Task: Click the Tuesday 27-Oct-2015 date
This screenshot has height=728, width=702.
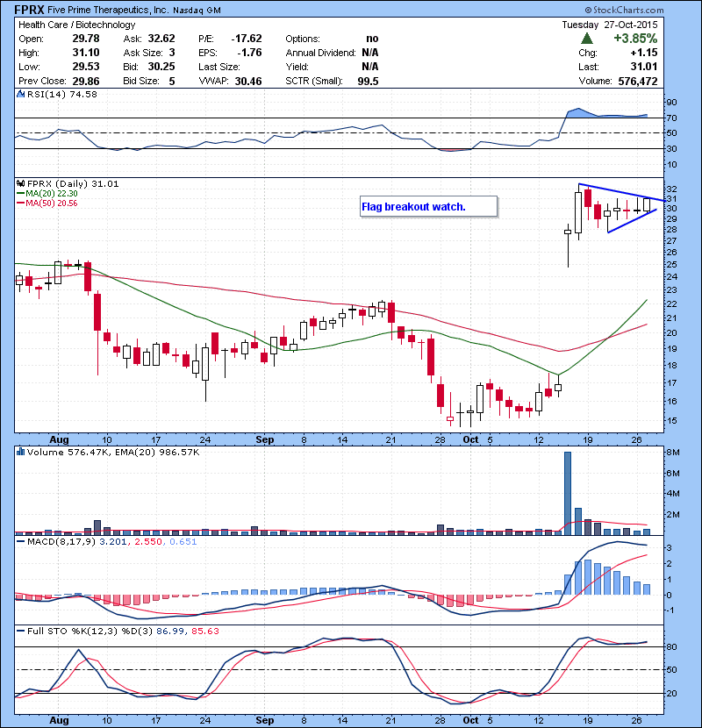Action: coord(610,25)
